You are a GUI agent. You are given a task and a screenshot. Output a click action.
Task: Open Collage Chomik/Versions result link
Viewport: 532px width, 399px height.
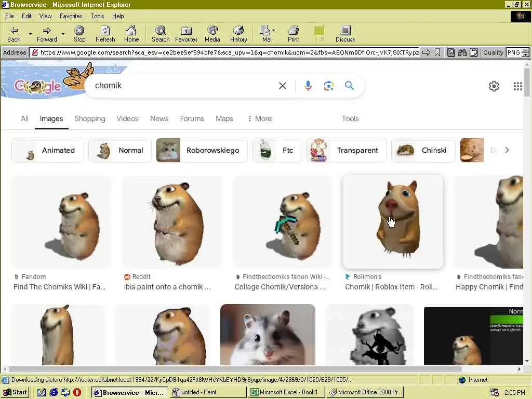pos(280,287)
